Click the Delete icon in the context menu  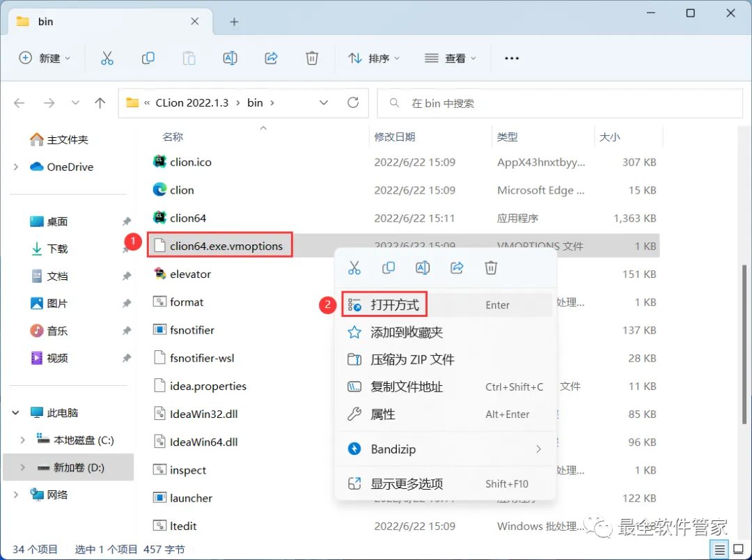(x=491, y=267)
